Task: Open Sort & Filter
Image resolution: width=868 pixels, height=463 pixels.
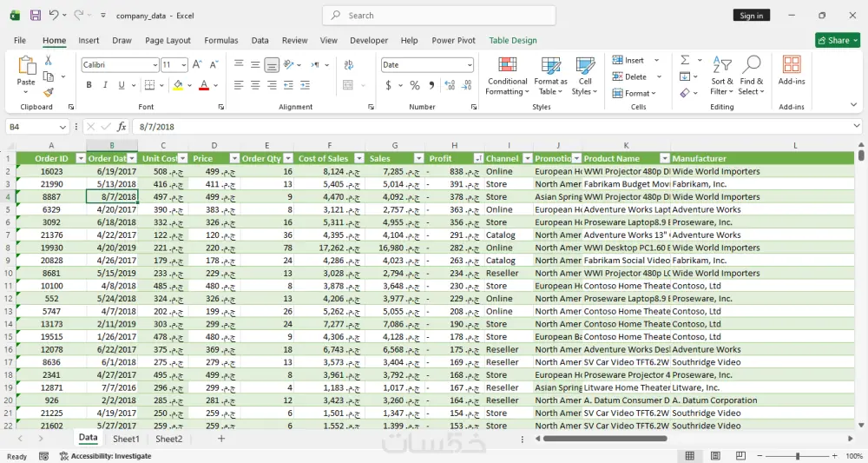Action: [x=722, y=76]
